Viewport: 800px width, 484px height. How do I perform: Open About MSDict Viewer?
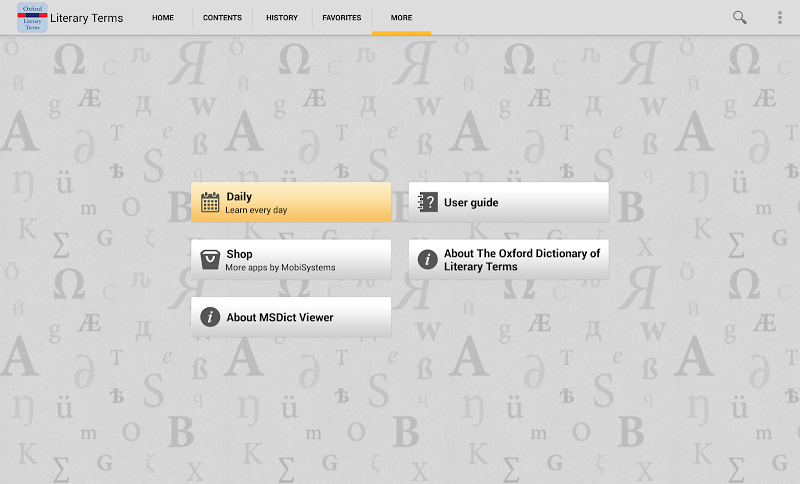point(291,317)
